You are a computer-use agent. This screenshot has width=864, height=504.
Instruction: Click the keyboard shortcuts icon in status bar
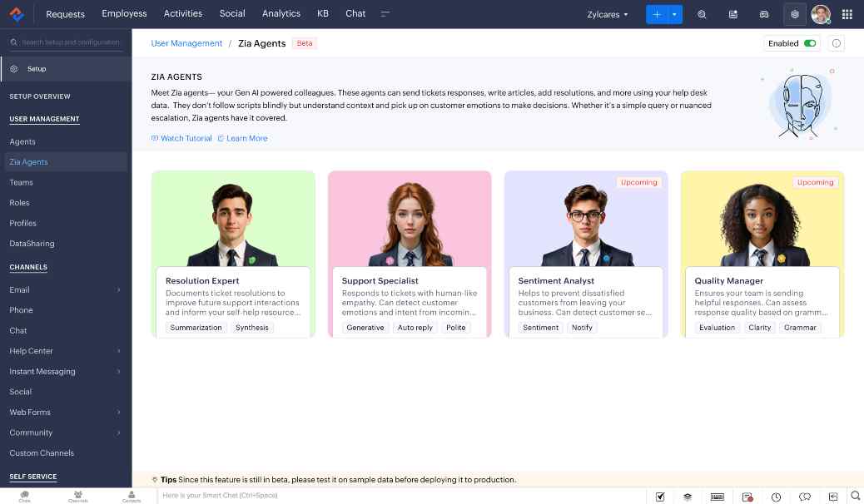tap(717, 497)
